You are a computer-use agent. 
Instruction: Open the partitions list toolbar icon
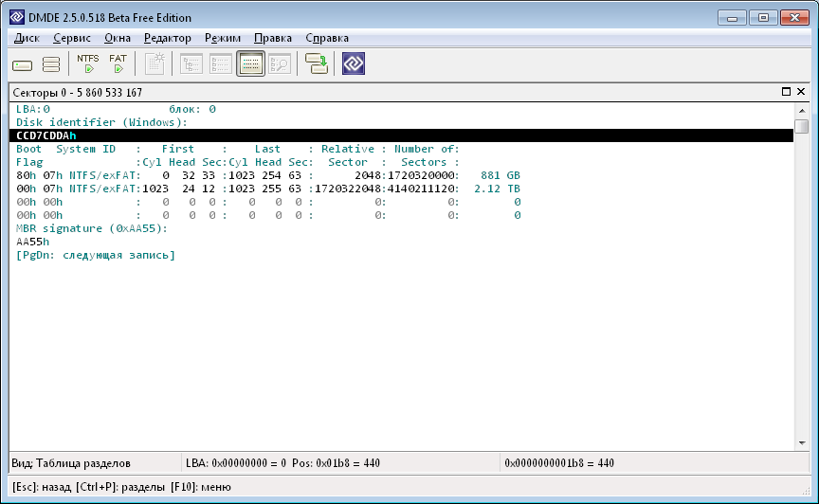pos(51,64)
